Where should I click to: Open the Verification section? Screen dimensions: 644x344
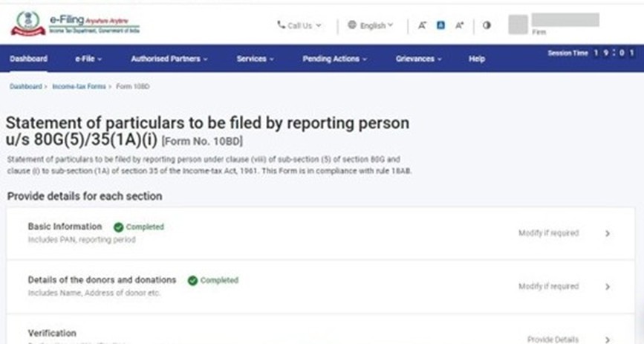pos(320,329)
